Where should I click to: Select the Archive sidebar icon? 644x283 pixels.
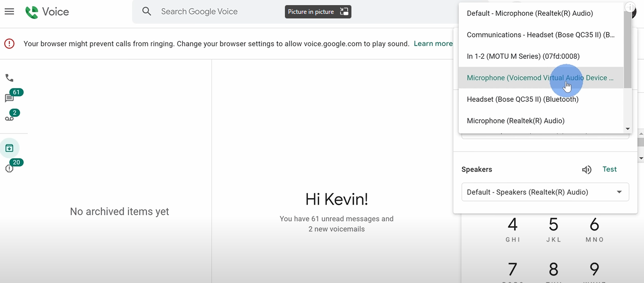tap(9, 148)
